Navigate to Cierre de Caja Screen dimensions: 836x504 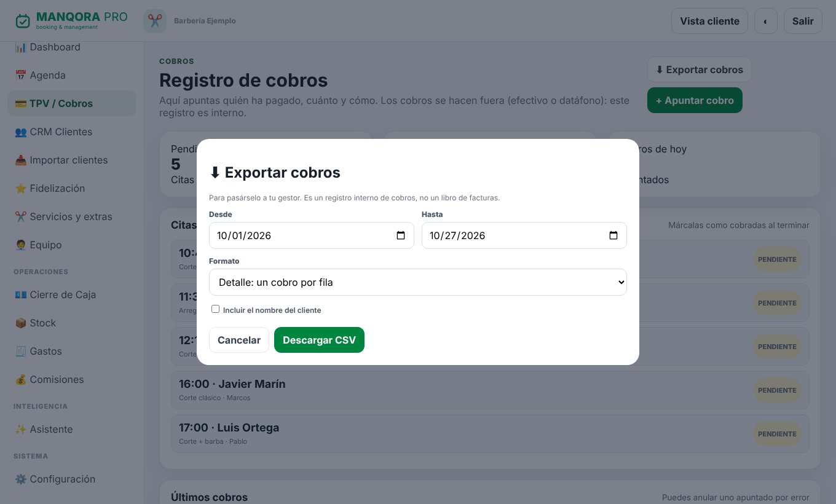point(72,295)
